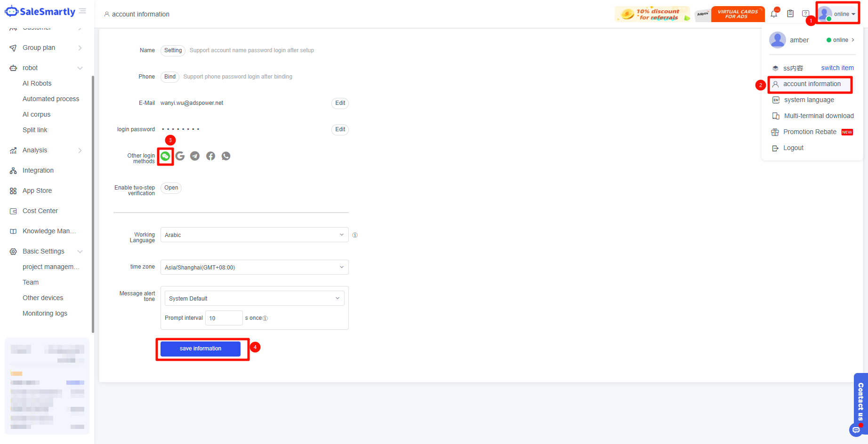Screen dimensions: 868x444
Task: Open the Working Language dropdown
Action: [255, 235]
